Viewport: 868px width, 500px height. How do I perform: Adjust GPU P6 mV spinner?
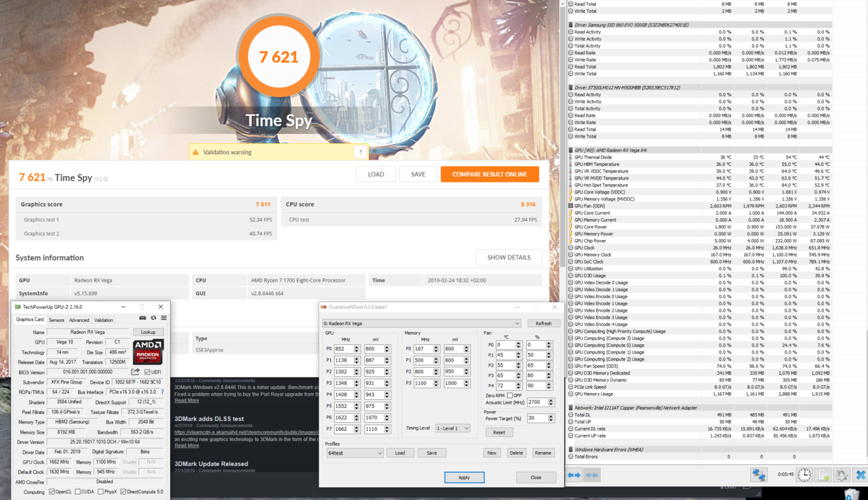pos(387,418)
